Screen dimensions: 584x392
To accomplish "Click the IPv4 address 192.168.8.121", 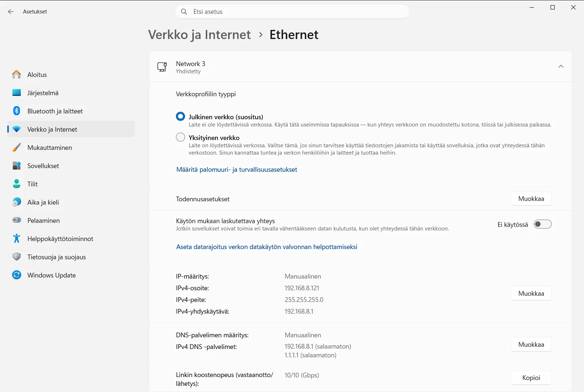I will coord(302,288).
